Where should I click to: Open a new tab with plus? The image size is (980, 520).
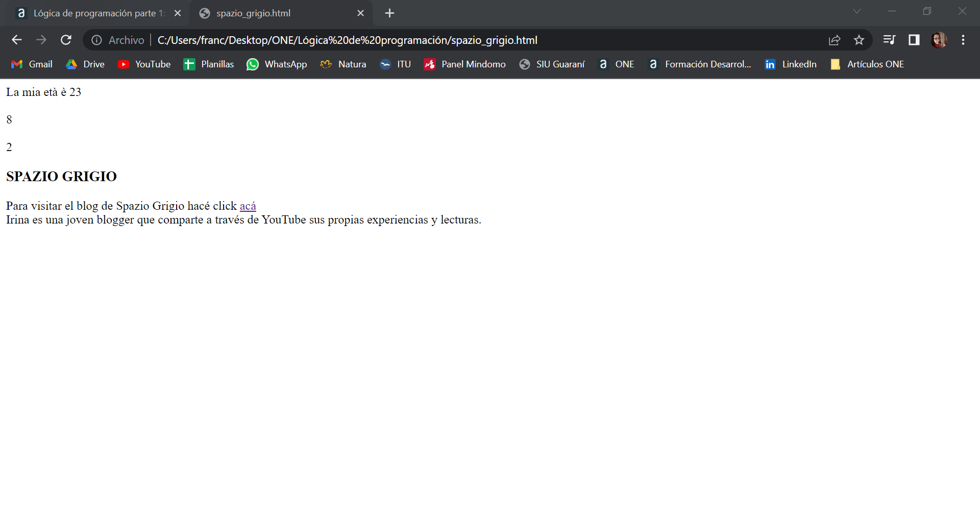click(389, 13)
